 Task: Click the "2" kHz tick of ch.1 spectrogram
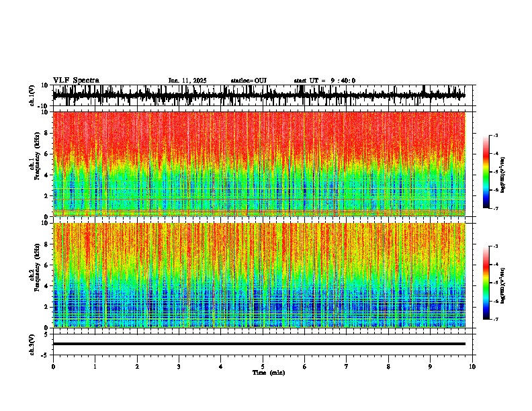pyautogui.click(x=47, y=195)
